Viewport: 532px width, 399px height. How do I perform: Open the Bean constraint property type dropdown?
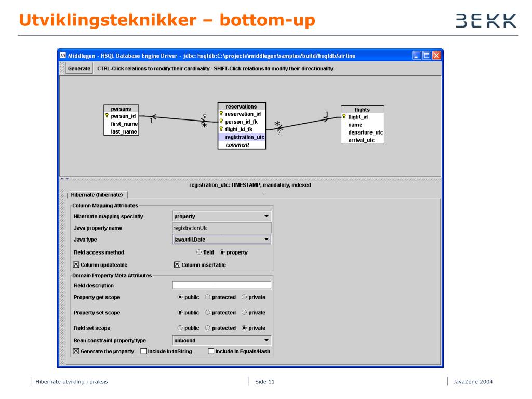click(x=222, y=340)
